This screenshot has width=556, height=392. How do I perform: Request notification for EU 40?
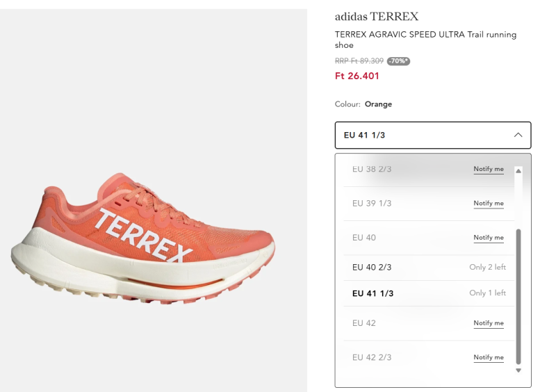[489, 238]
